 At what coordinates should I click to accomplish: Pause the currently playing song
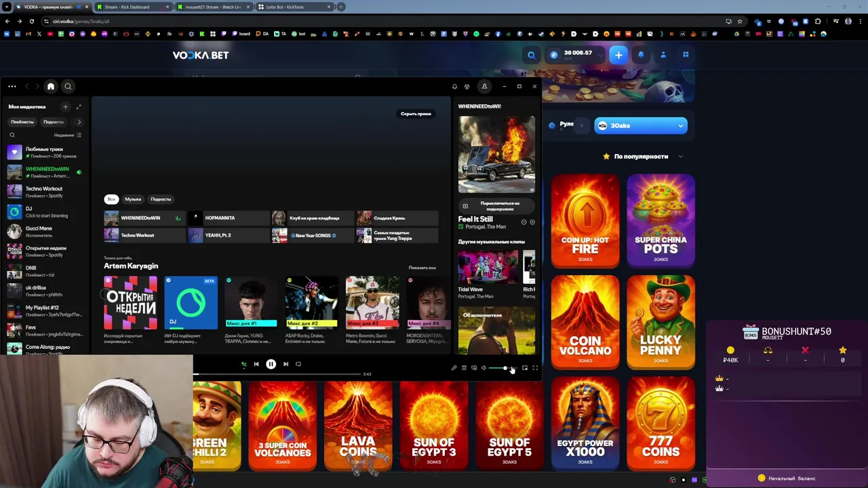pos(271,364)
